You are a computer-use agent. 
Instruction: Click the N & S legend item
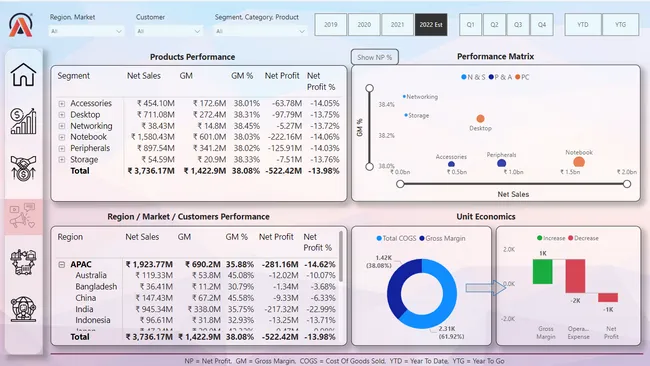(473, 77)
